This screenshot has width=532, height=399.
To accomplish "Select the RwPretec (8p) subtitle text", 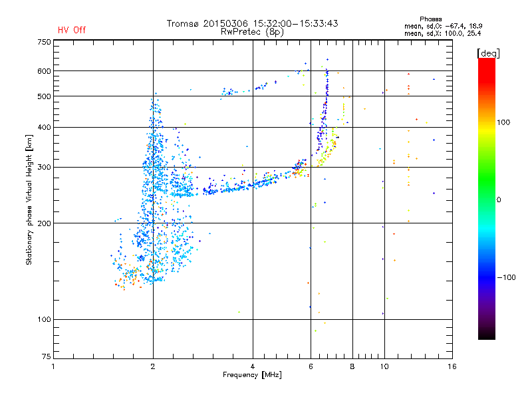I will click(252, 32).
